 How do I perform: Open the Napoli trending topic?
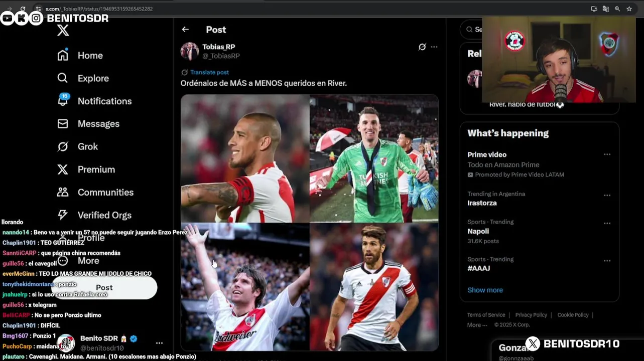[x=478, y=231]
